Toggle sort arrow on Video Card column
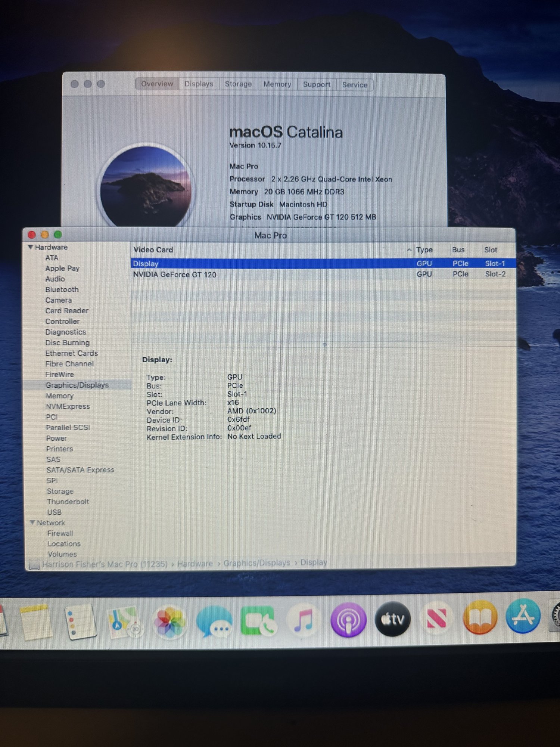Image resolution: width=560 pixels, height=747 pixels. coord(409,250)
